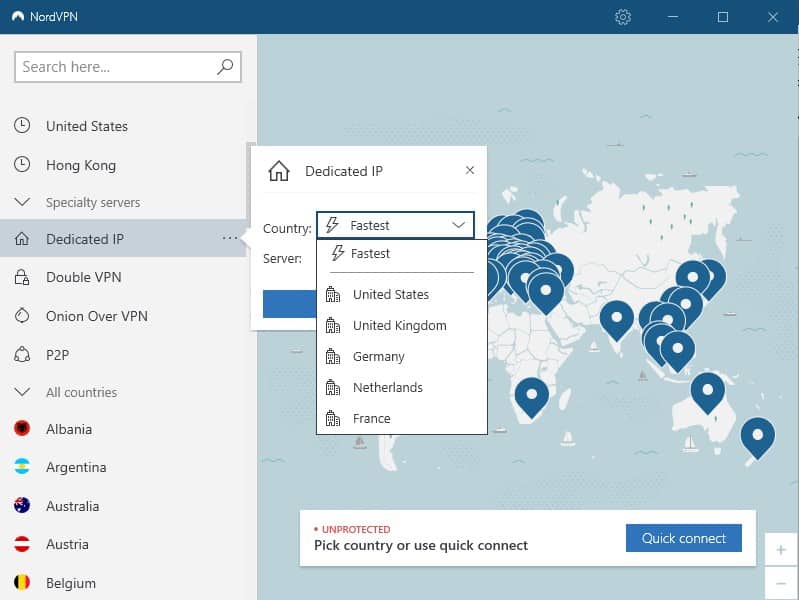
Task: Click the Australia flag icon
Action: click(x=22, y=505)
